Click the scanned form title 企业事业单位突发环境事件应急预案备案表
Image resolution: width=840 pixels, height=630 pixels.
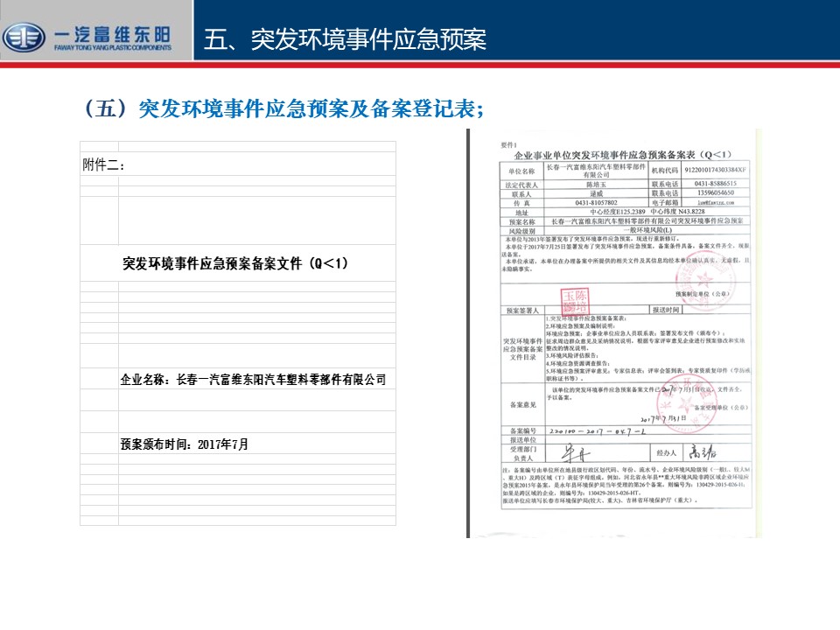pyautogui.click(x=622, y=155)
